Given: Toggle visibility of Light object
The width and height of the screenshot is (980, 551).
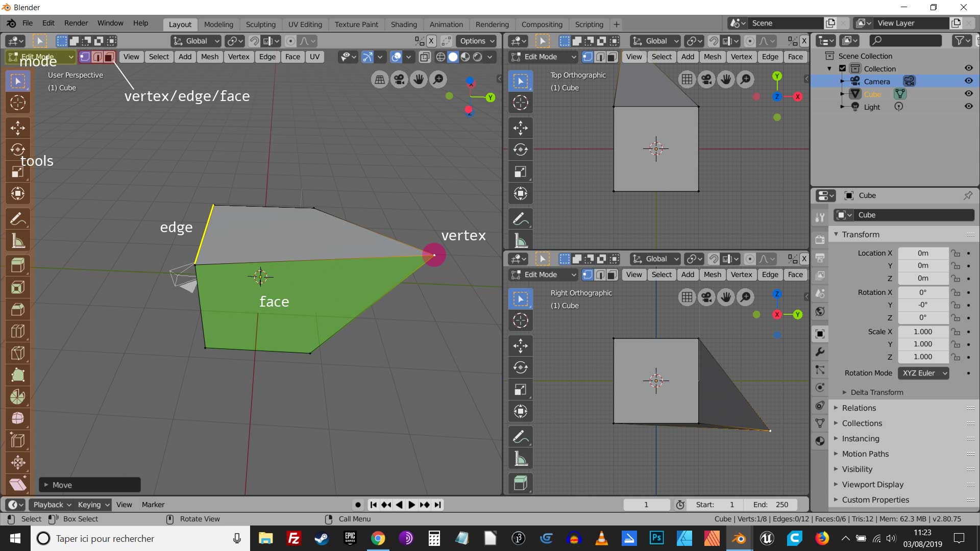Looking at the screenshot, I should [x=968, y=107].
